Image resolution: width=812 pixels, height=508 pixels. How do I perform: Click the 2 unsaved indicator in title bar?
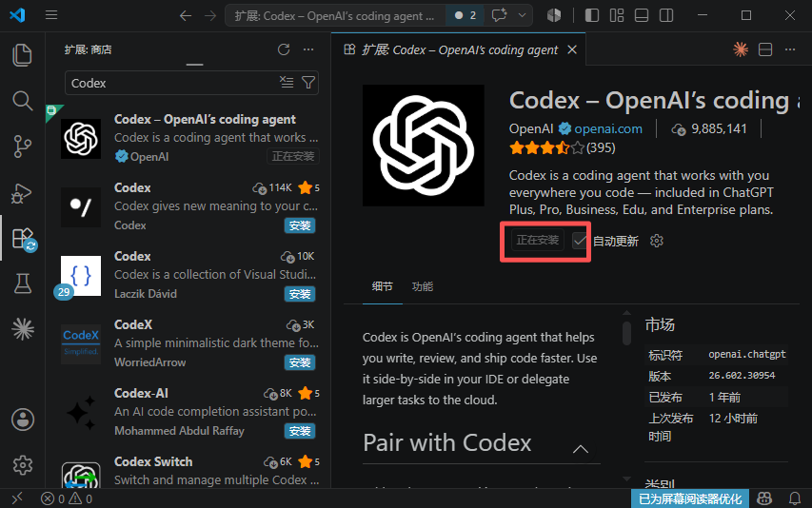[465, 15]
